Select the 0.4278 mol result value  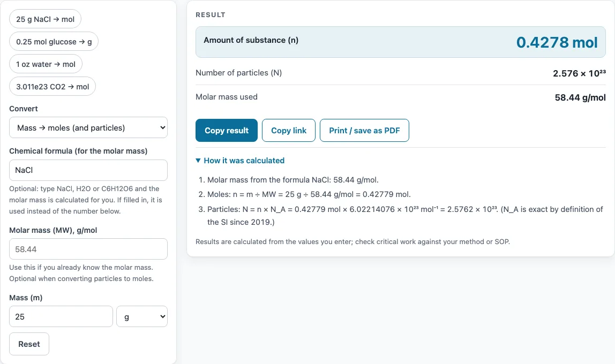(557, 42)
